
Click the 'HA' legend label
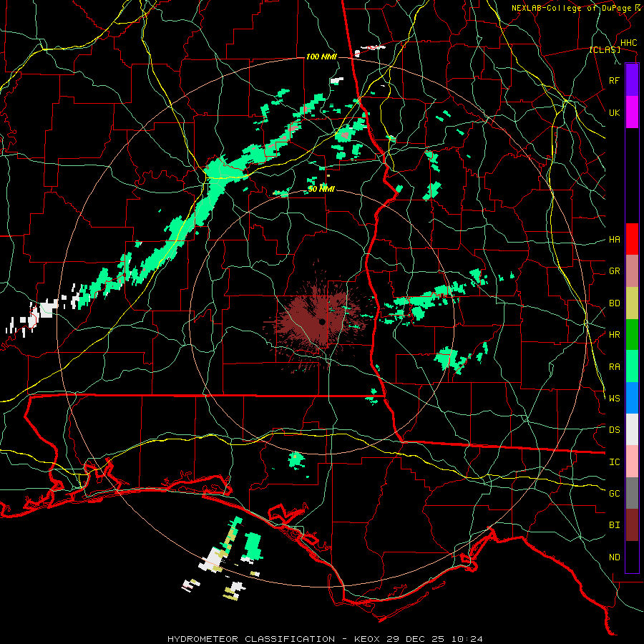(614, 240)
